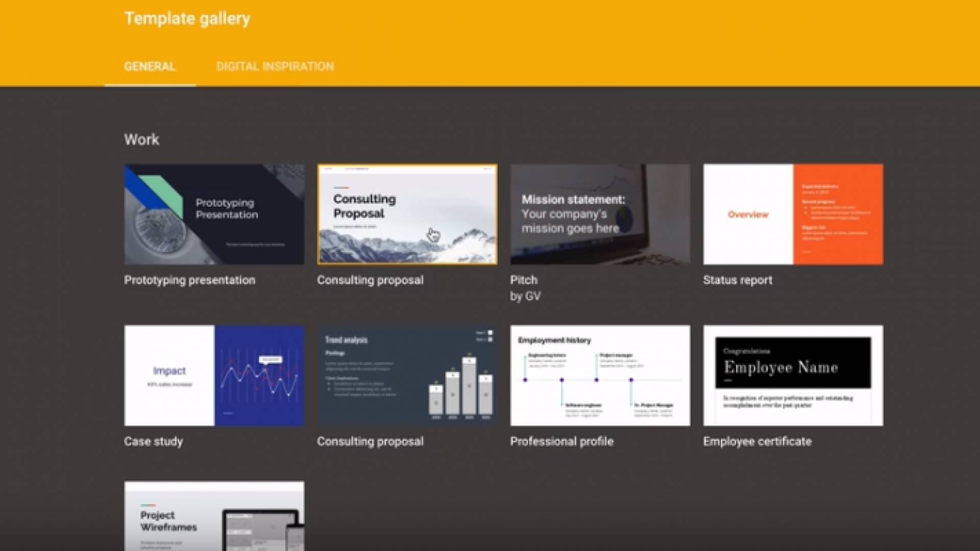Viewport: 980px width, 551px height.
Task: Click the 'by GV' attribution text
Action: 525,296
